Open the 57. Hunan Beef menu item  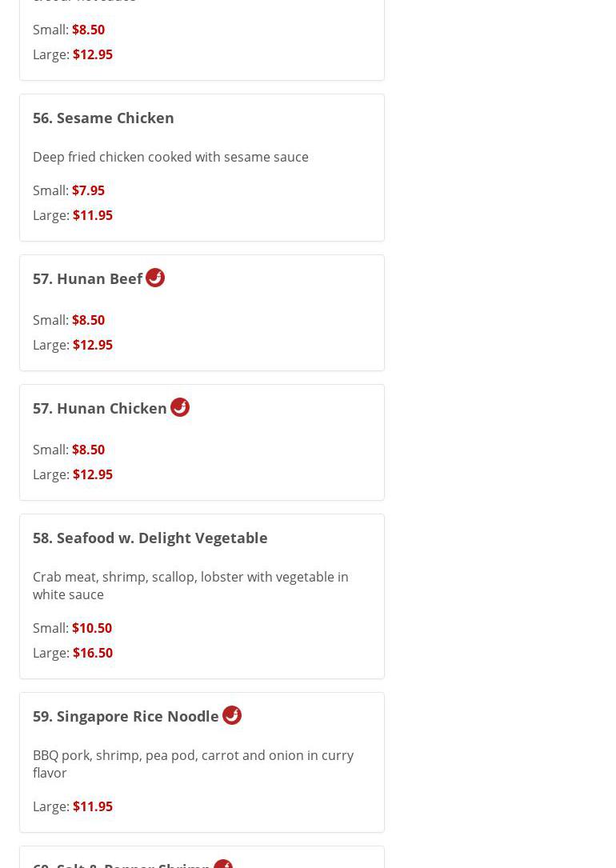pyautogui.click(x=87, y=278)
